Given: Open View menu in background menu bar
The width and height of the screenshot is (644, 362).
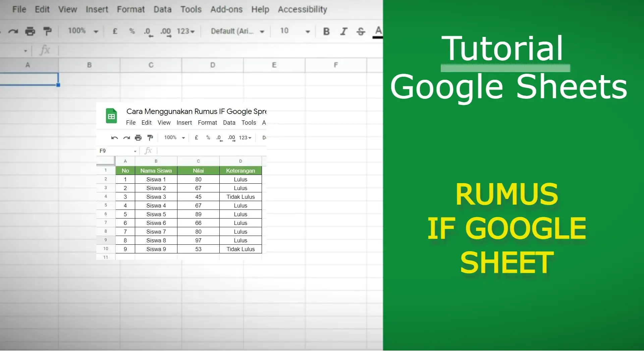Looking at the screenshot, I should [x=67, y=9].
